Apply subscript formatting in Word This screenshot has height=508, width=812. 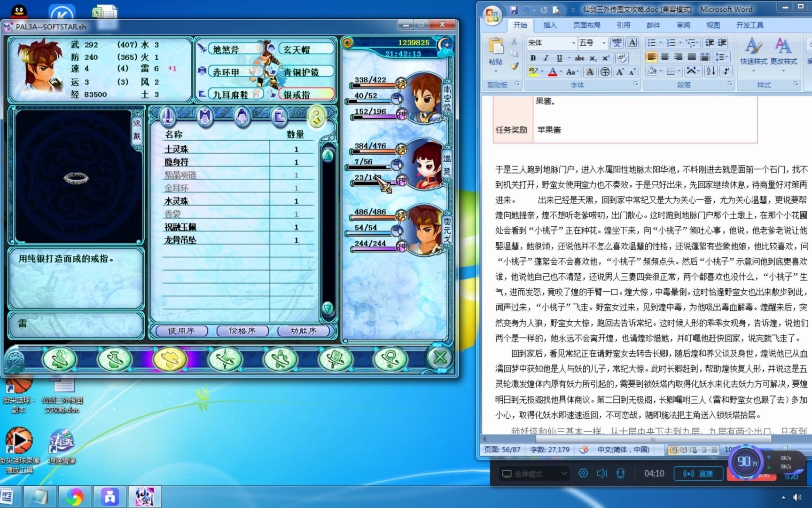tap(593, 58)
